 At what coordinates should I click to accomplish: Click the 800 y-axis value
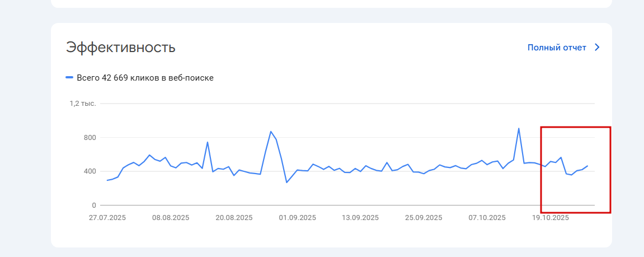pos(90,138)
